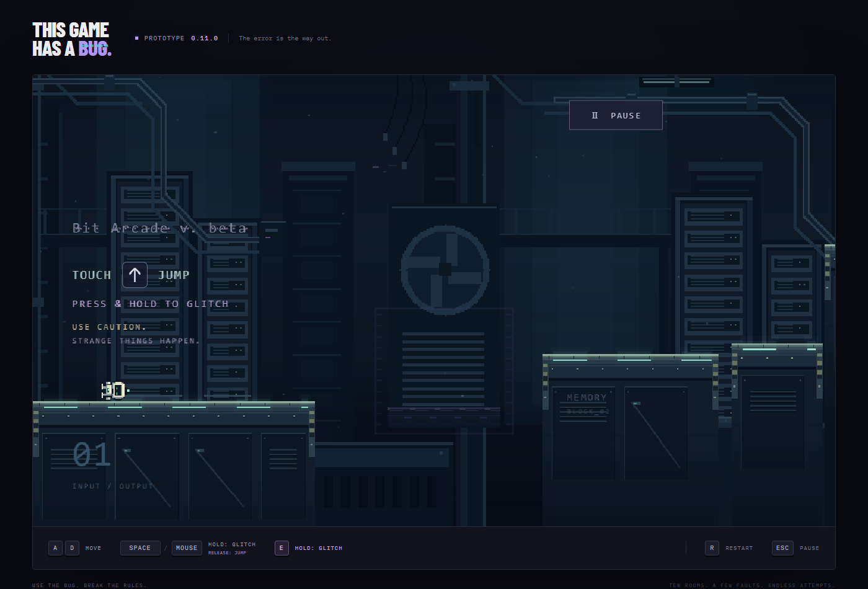Click the "01" room number

[92, 455]
